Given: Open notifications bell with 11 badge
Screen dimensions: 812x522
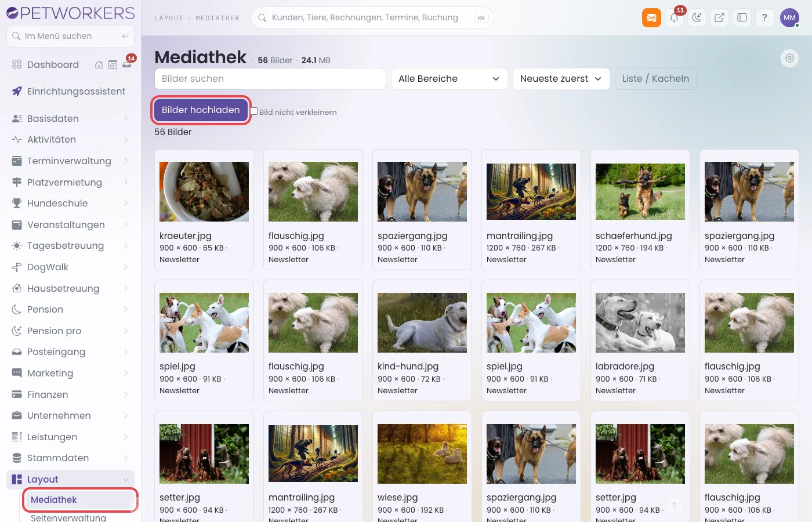Looking at the screenshot, I should [x=675, y=17].
